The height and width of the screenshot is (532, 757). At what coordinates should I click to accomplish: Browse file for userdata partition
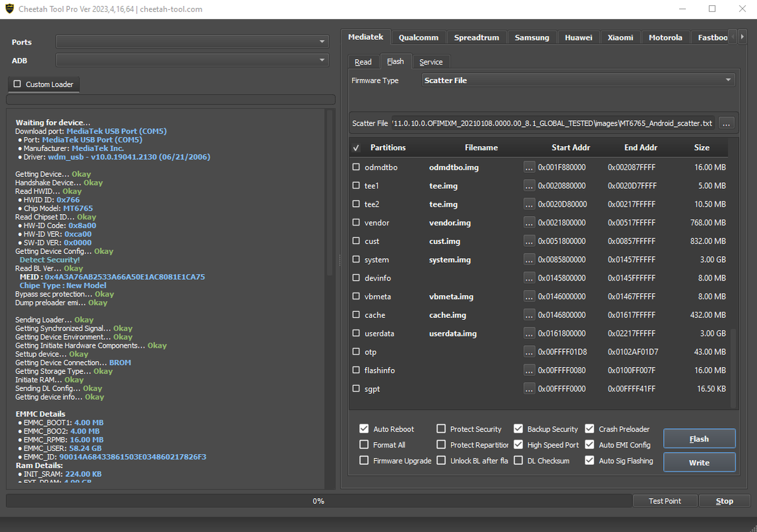click(529, 333)
